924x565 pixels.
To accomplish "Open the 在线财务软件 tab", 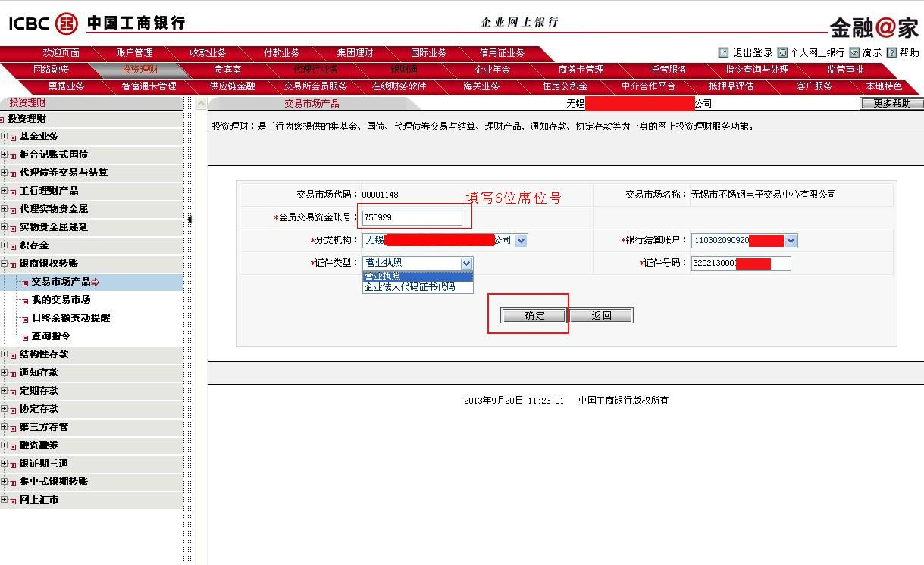I will coord(399,86).
